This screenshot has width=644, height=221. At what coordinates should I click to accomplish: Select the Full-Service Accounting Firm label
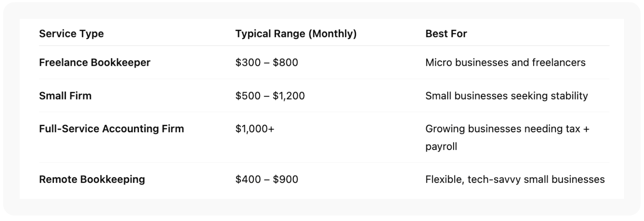(111, 129)
